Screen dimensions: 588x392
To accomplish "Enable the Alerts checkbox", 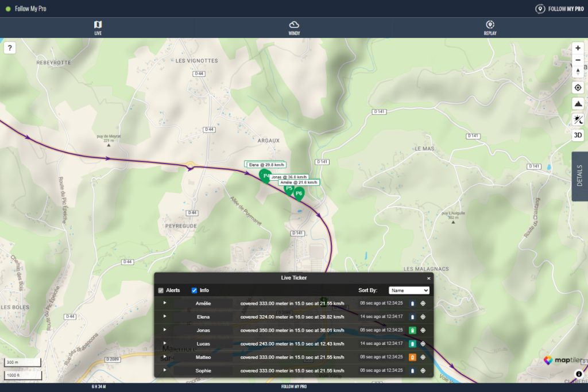I will click(x=161, y=290).
